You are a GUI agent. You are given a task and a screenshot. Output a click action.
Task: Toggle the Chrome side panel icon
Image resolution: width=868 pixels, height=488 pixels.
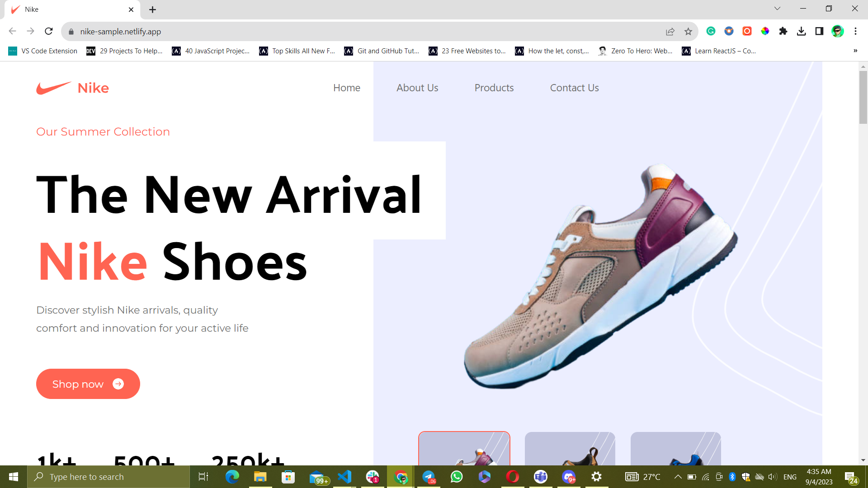(819, 31)
